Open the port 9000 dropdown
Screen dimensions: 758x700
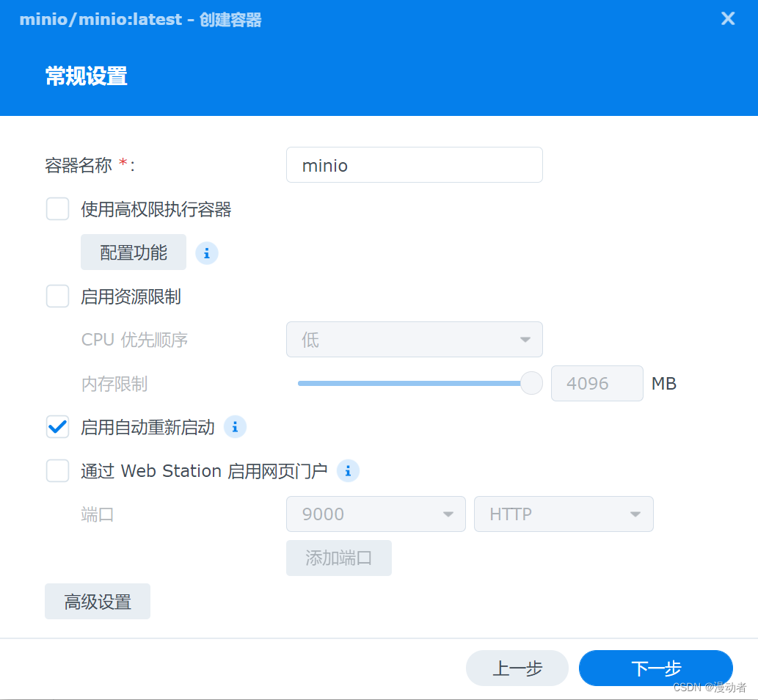click(x=375, y=514)
